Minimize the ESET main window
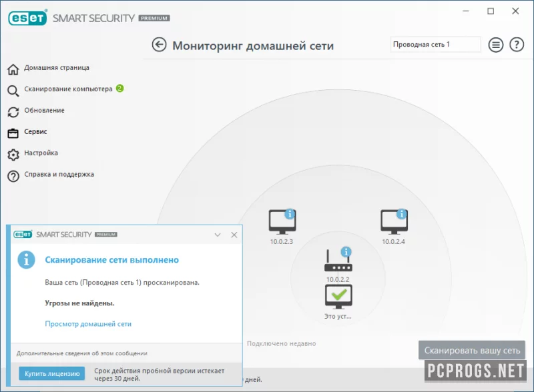The image size is (534, 392). click(466, 11)
